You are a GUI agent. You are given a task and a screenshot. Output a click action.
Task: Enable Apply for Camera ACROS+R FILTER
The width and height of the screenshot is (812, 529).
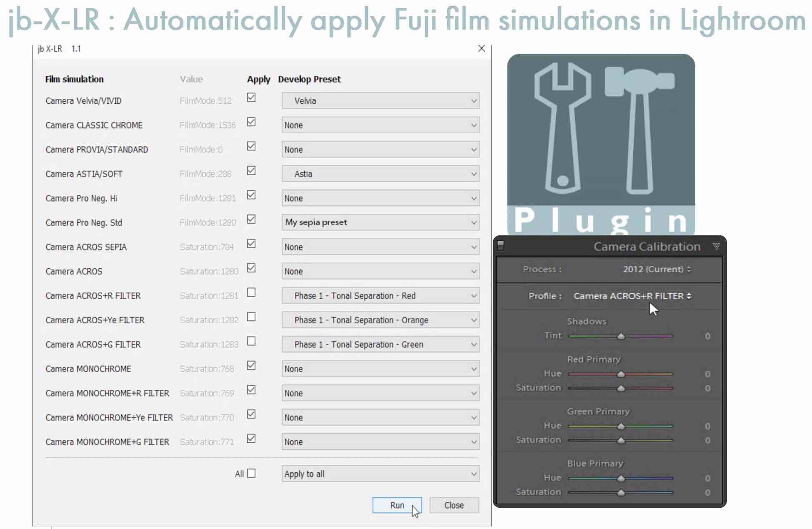[x=251, y=293]
